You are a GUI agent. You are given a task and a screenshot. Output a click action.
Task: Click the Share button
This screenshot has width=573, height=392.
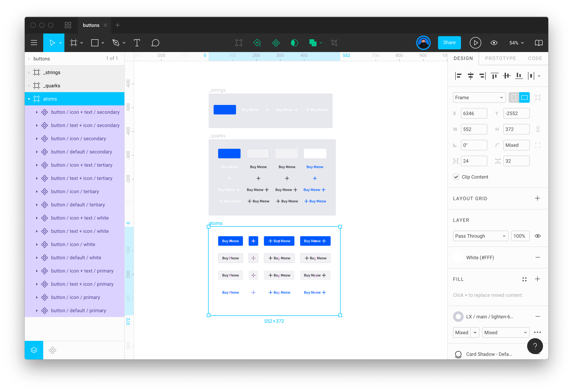point(449,43)
